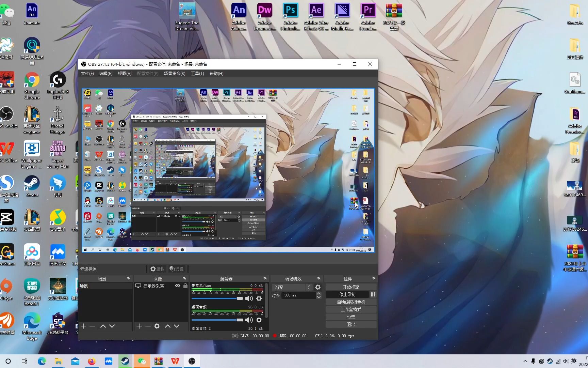Open 工具(T) menu
This screenshot has width=588, height=368.
197,74
